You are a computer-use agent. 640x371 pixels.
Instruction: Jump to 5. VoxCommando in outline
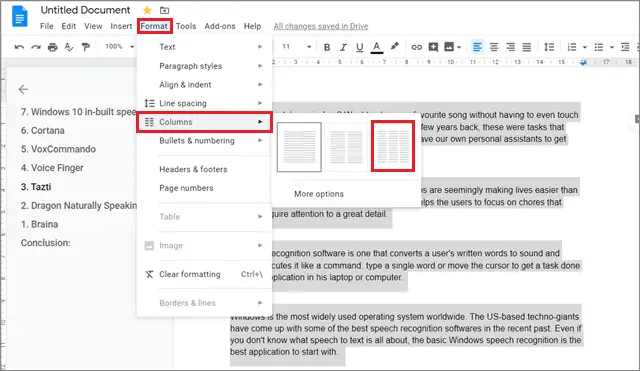coord(58,149)
